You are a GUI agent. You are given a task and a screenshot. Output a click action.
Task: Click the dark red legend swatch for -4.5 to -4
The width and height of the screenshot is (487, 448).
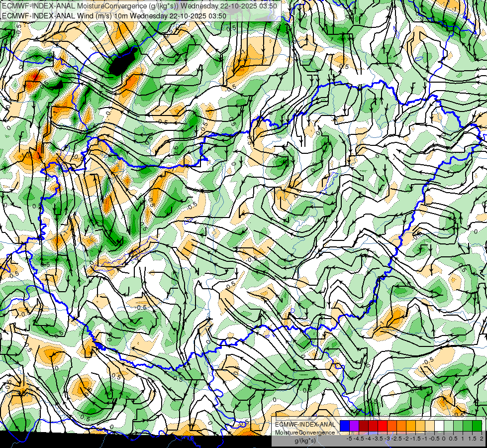(x=364, y=426)
